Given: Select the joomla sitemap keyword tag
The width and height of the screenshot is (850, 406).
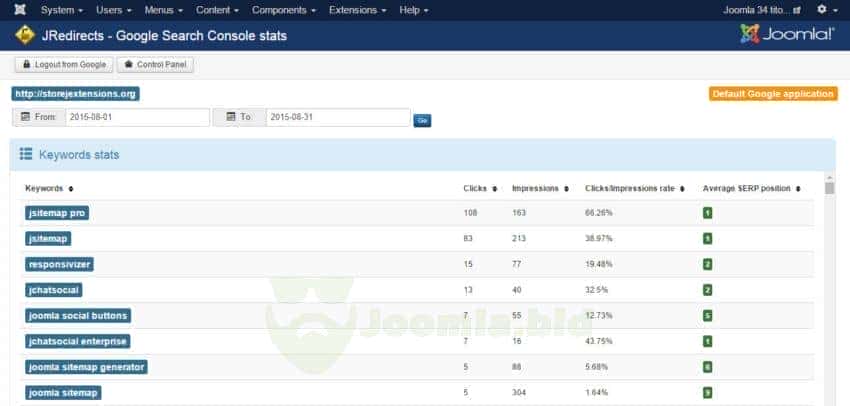Looking at the screenshot, I should (63, 392).
